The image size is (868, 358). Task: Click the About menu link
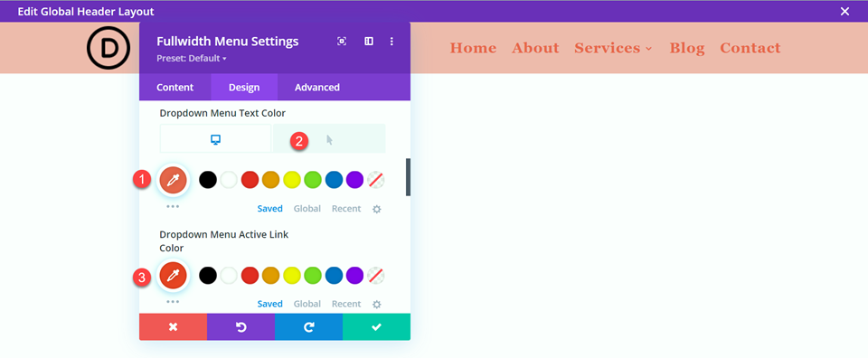[535, 48]
